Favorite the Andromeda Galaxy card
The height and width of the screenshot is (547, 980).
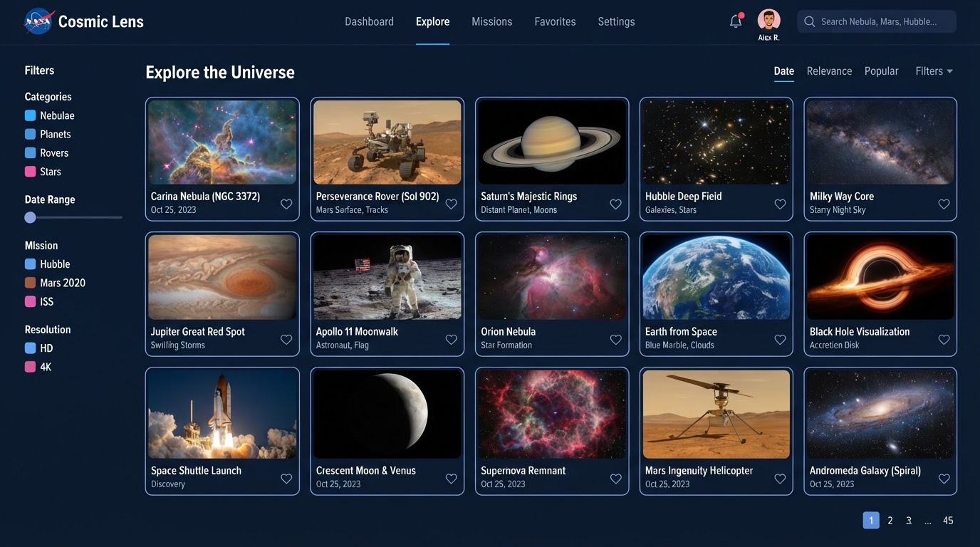(x=944, y=478)
